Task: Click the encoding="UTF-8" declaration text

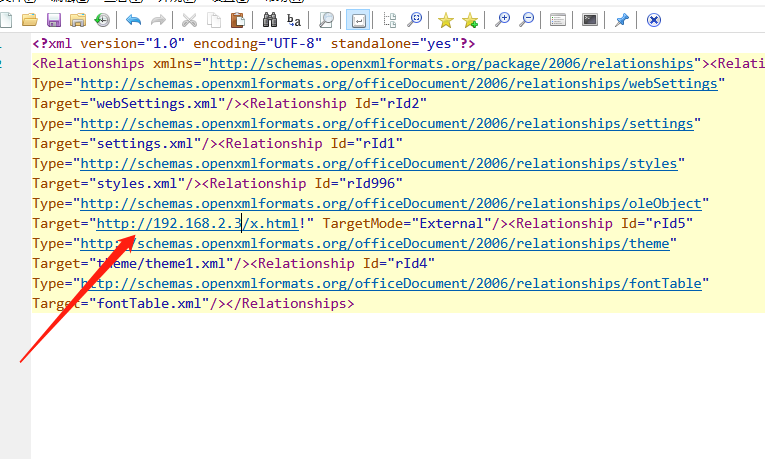Action: click(x=258, y=43)
